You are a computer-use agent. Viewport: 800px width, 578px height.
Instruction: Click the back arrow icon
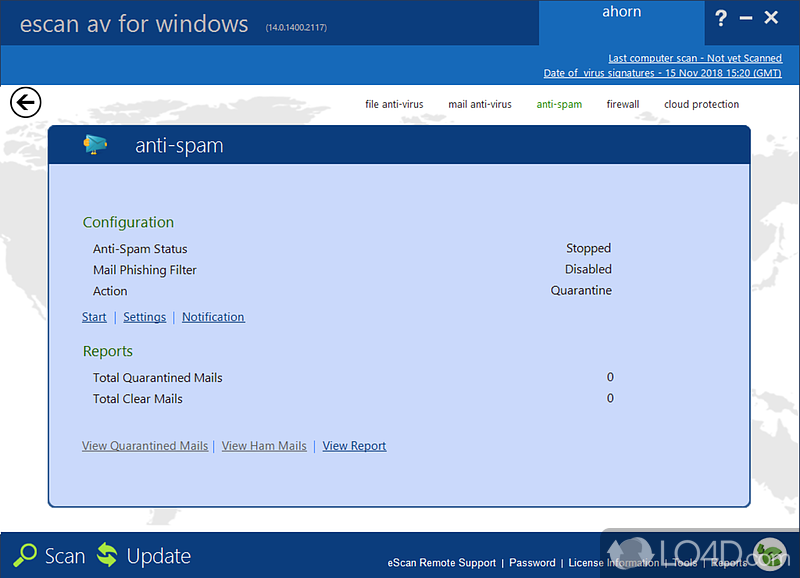point(26,102)
